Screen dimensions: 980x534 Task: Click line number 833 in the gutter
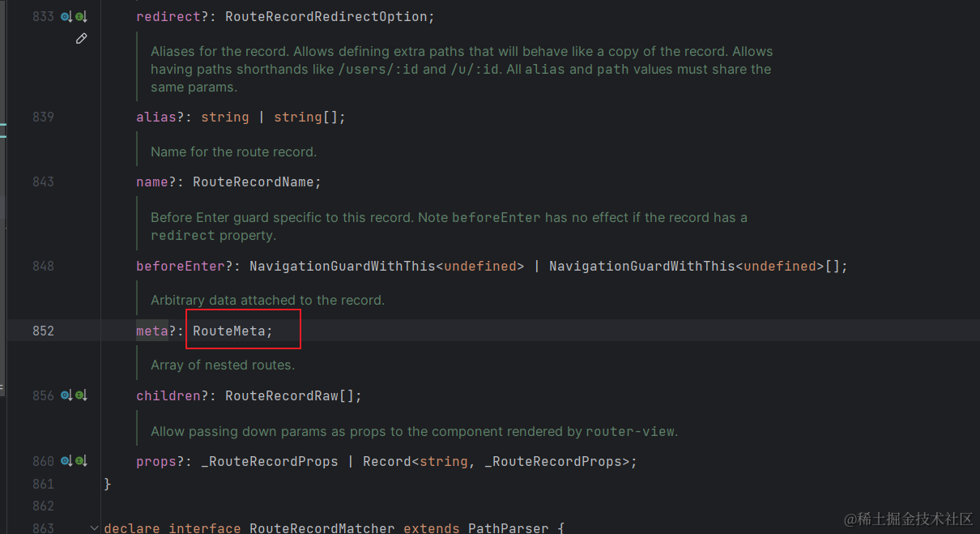click(44, 16)
